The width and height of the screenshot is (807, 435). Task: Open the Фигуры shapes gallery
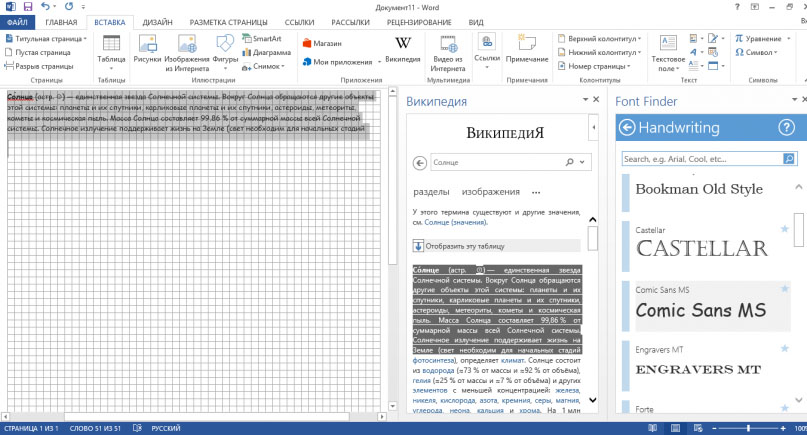click(x=225, y=54)
